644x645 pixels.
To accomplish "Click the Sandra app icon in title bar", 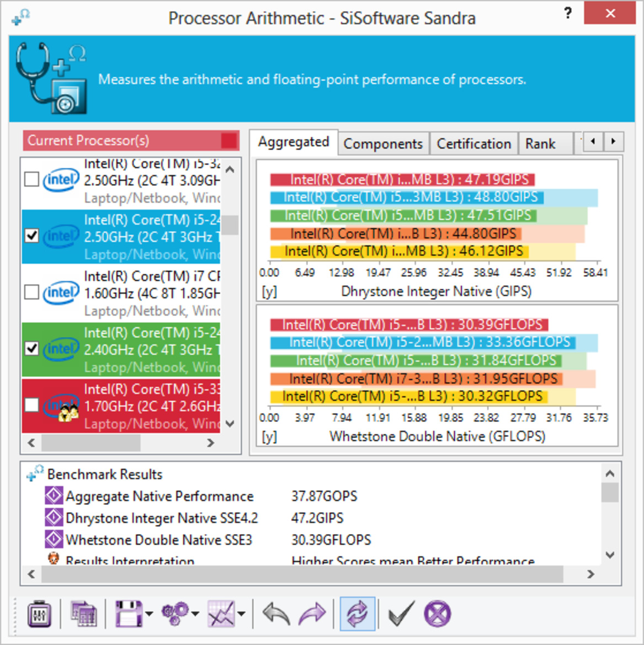I will [x=21, y=18].
